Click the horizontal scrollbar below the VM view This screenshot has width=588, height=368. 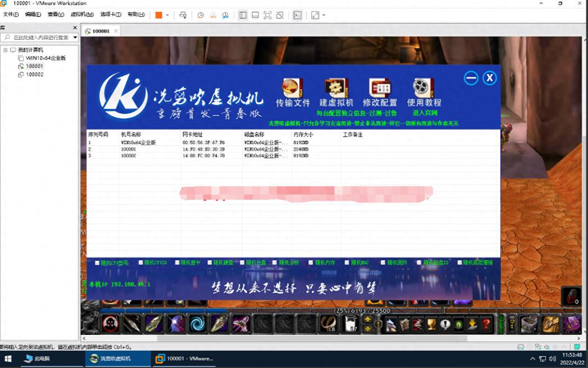312,338
